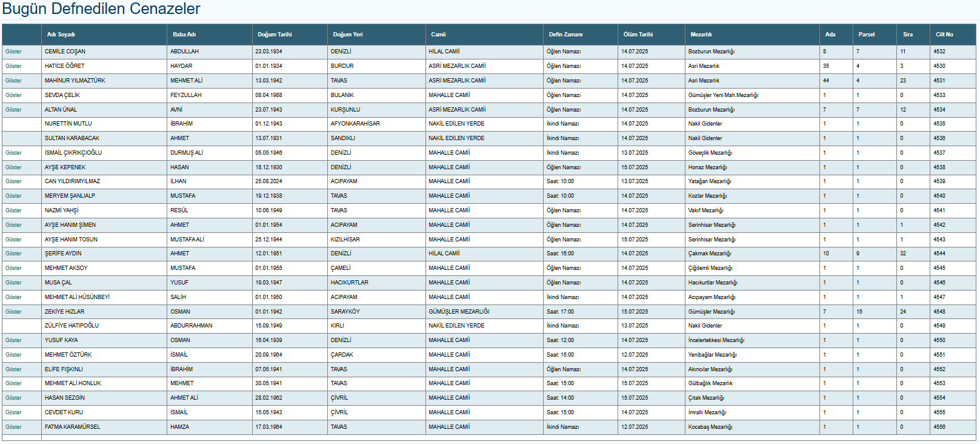Screen dimensions: 980x444
Task: Open Göster link for CAN YILDIRIMYILMAZ
Action: 13,181
